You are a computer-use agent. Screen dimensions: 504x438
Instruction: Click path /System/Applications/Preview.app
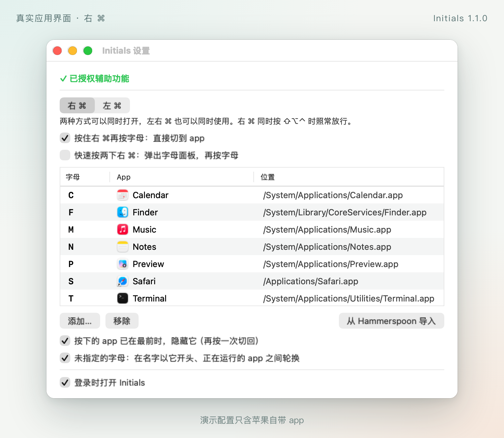coord(331,264)
